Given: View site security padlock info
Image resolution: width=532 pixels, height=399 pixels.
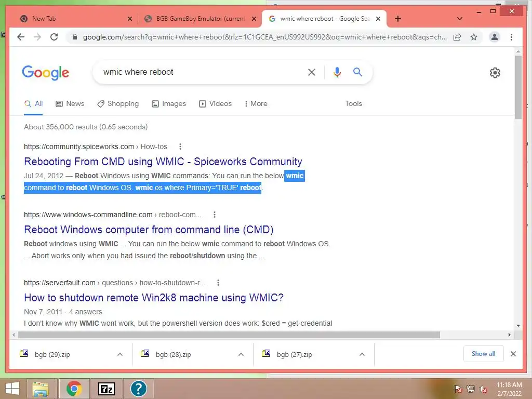Looking at the screenshot, I should [x=75, y=37].
